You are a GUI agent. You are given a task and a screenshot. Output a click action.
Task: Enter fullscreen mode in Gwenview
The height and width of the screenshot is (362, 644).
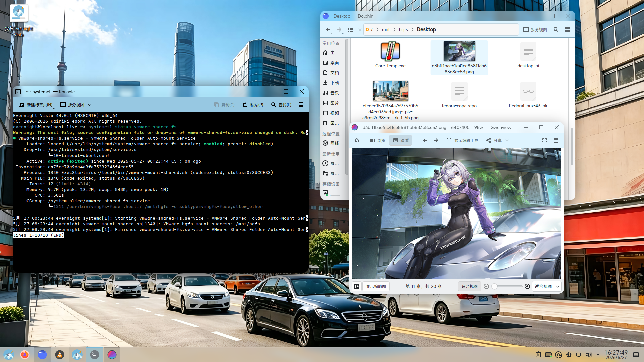click(x=545, y=141)
